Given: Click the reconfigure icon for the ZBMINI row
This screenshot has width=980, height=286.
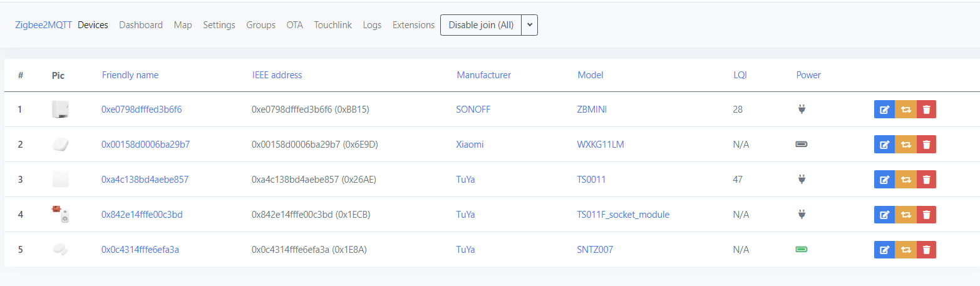Looking at the screenshot, I should pos(905,110).
